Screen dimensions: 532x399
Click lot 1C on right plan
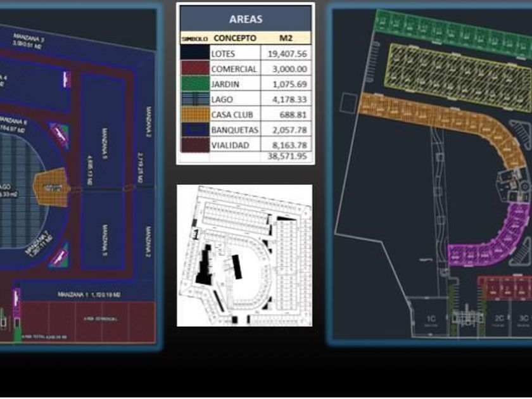click(x=430, y=319)
